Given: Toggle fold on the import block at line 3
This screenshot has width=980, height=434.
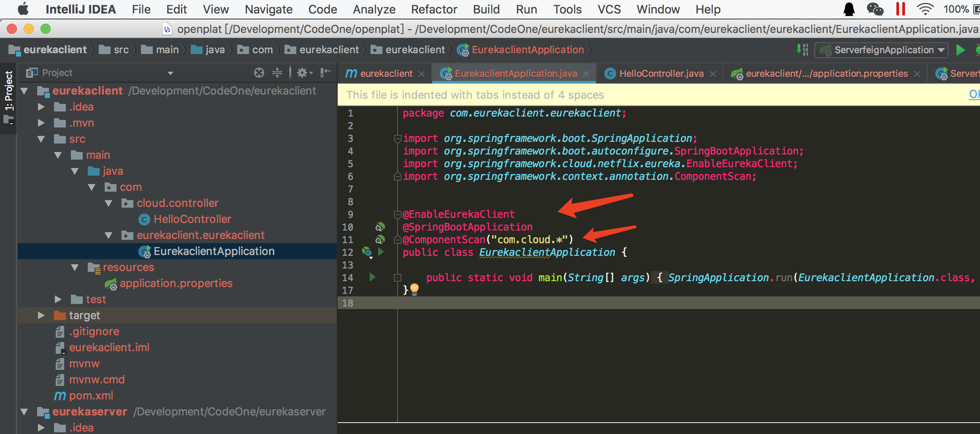Looking at the screenshot, I should 397,138.
